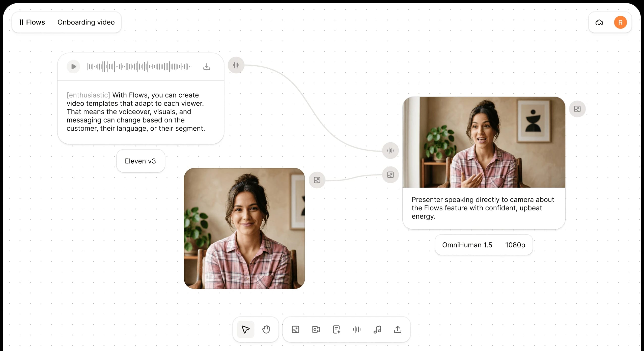Click the export tool in the toolbar
The height and width of the screenshot is (351, 644).
(397, 329)
